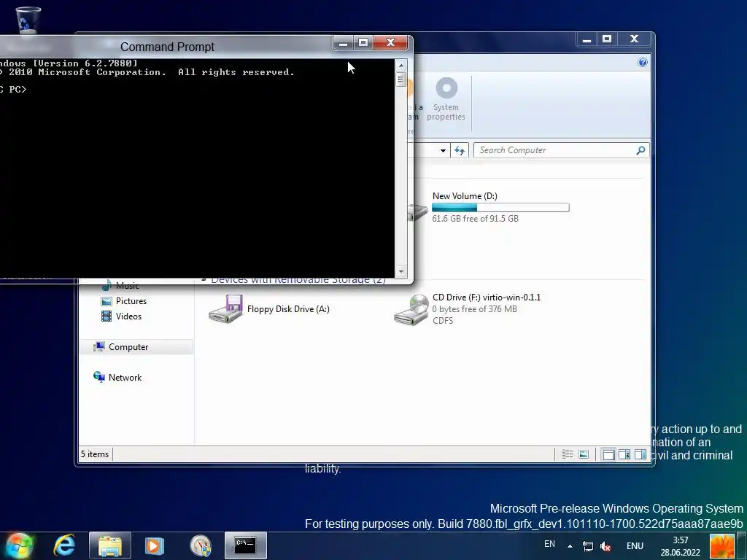
Task: Click the orange flower user tile
Action: click(721, 545)
